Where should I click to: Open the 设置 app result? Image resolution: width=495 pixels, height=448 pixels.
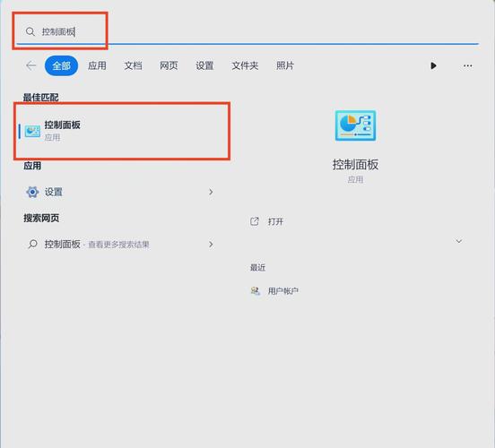[122, 192]
